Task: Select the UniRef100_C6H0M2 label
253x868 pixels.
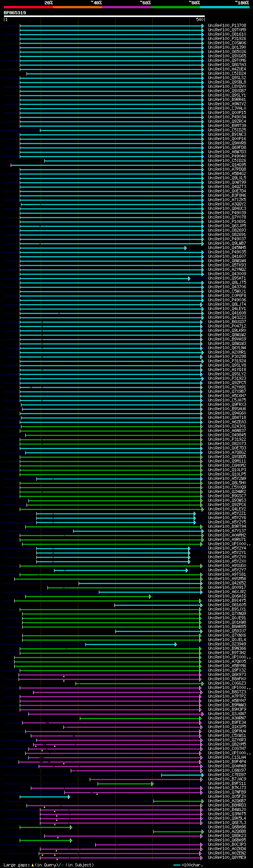Action: coord(227,466)
